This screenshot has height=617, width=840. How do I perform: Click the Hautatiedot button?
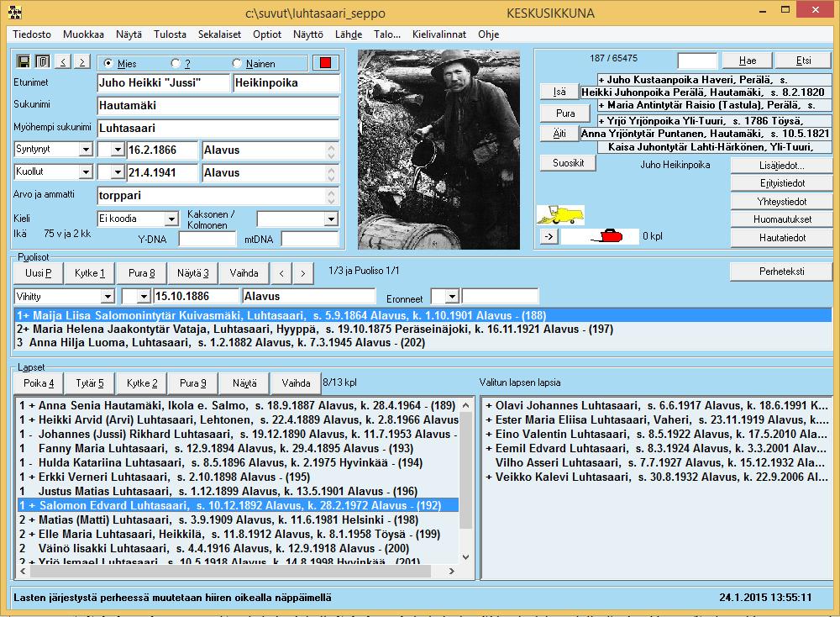pos(781,238)
